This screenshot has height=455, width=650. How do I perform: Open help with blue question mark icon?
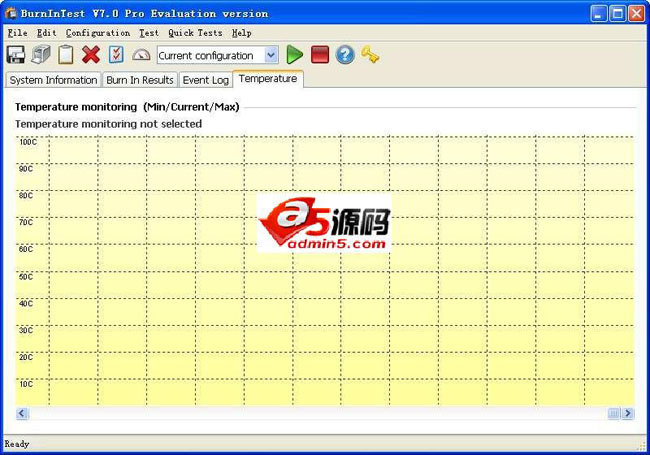(345, 55)
